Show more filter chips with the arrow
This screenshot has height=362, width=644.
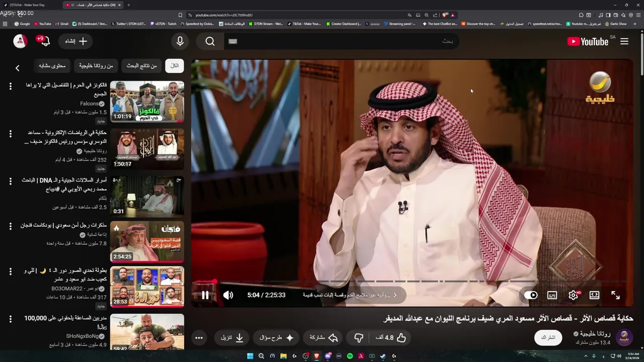point(17,68)
